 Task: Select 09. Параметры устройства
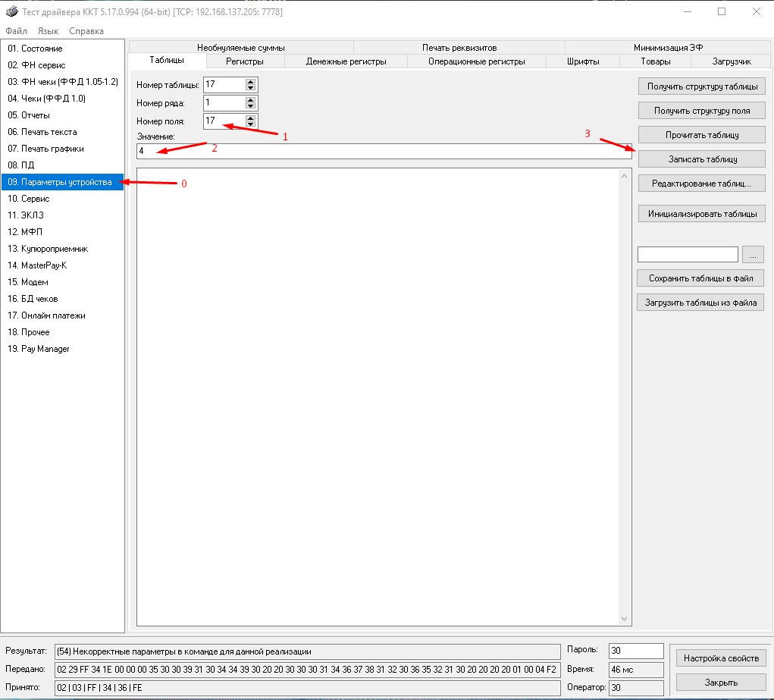[62, 182]
